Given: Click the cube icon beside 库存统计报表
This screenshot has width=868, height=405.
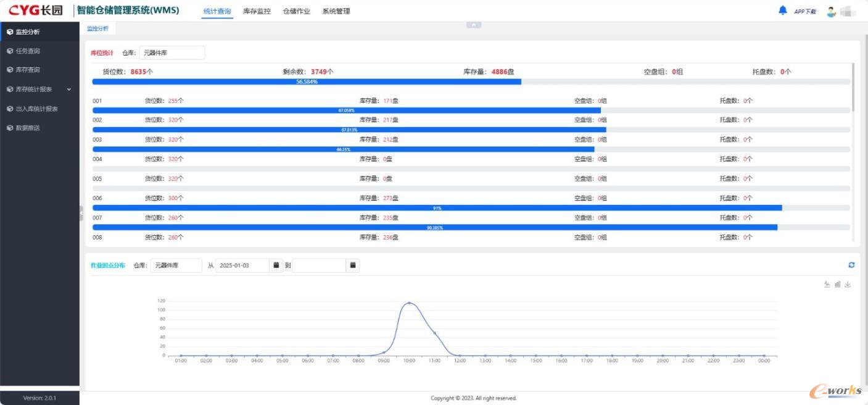Looking at the screenshot, I should (x=10, y=90).
